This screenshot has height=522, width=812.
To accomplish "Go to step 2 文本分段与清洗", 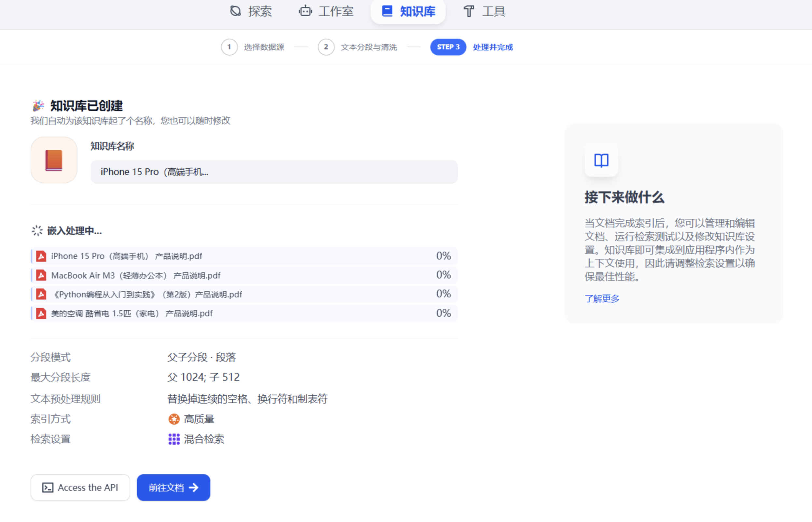I will coord(357,47).
